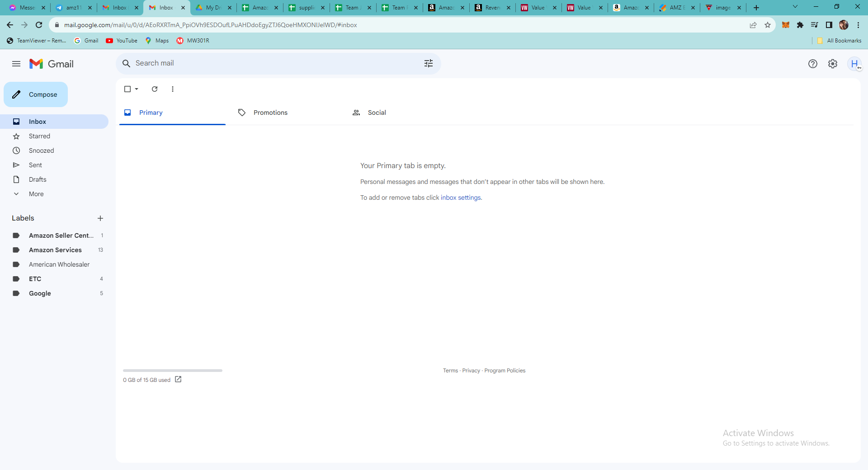The width and height of the screenshot is (868, 470).
Task: Open tab search chevron in title bar
Action: 795,7
